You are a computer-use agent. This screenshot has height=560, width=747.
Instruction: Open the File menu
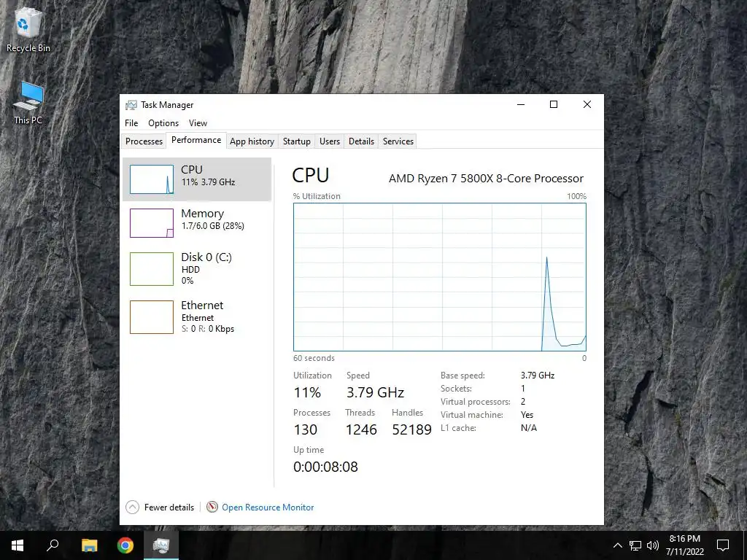131,122
